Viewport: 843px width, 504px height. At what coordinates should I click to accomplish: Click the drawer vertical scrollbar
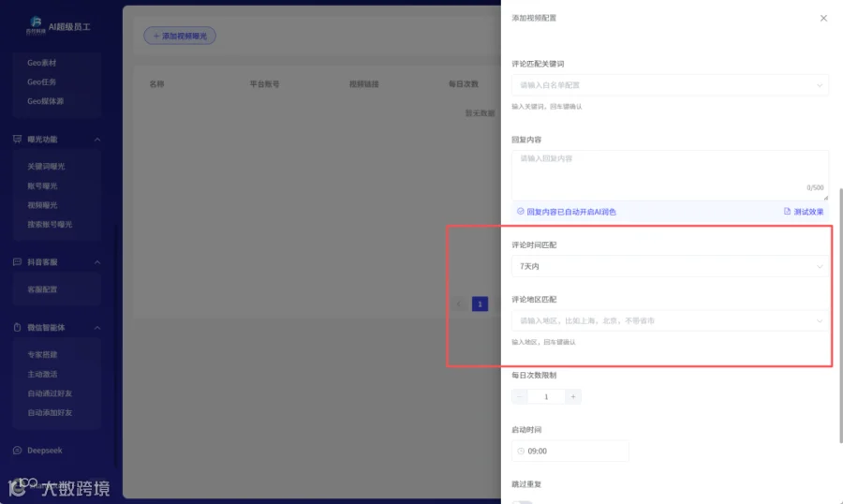tap(840, 315)
